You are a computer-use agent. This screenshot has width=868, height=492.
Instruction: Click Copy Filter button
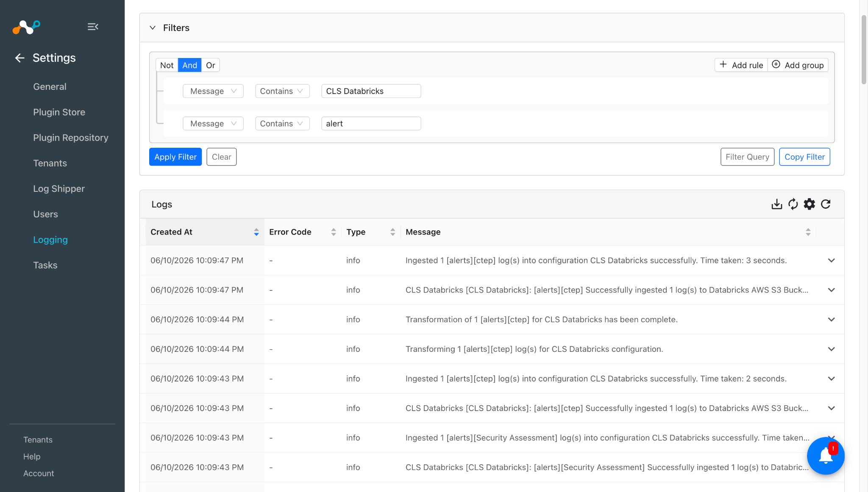pyautogui.click(x=804, y=157)
